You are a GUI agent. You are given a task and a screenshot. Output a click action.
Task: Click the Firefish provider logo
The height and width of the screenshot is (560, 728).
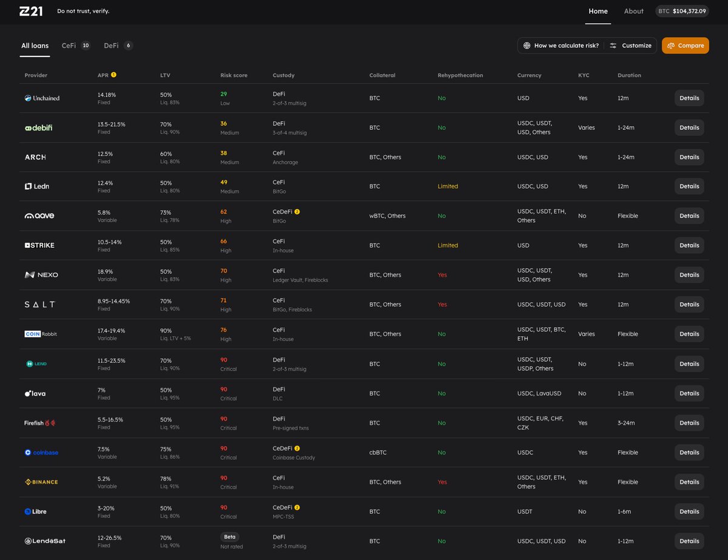(39, 423)
